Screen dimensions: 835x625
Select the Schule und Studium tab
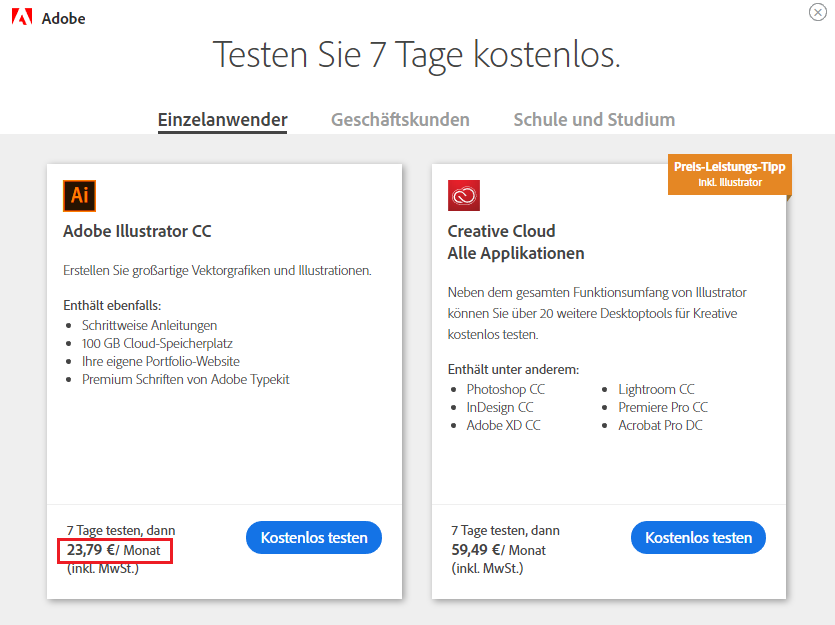[x=594, y=120]
